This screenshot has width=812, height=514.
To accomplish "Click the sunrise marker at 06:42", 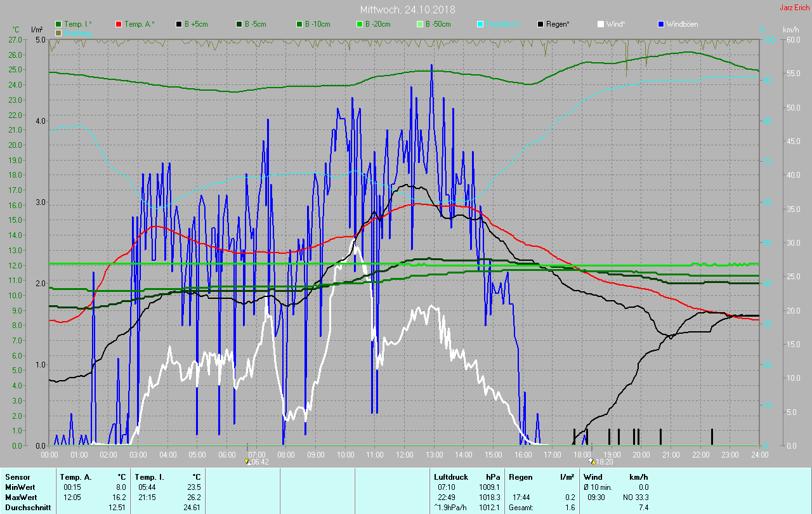I will (x=247, y=461).
